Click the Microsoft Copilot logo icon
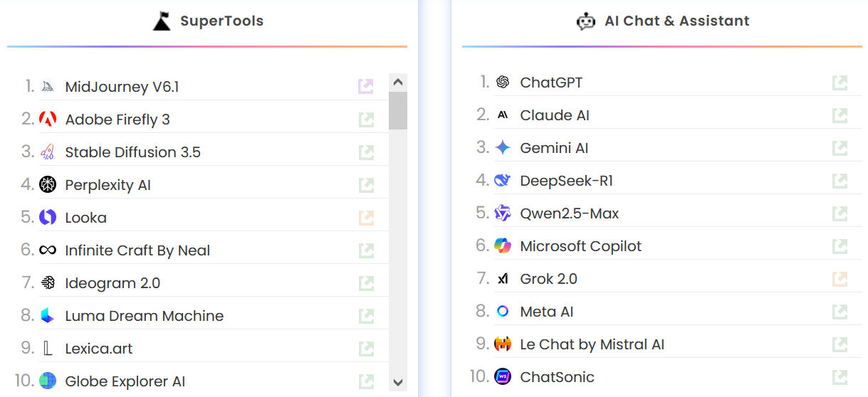 [x=503, y=246]
